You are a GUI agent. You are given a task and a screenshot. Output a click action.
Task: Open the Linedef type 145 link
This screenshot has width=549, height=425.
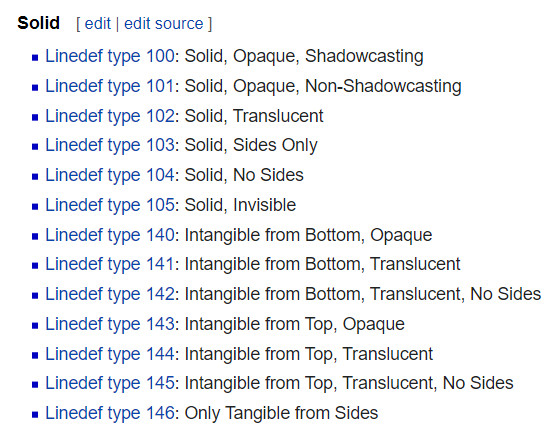(110, 383)
